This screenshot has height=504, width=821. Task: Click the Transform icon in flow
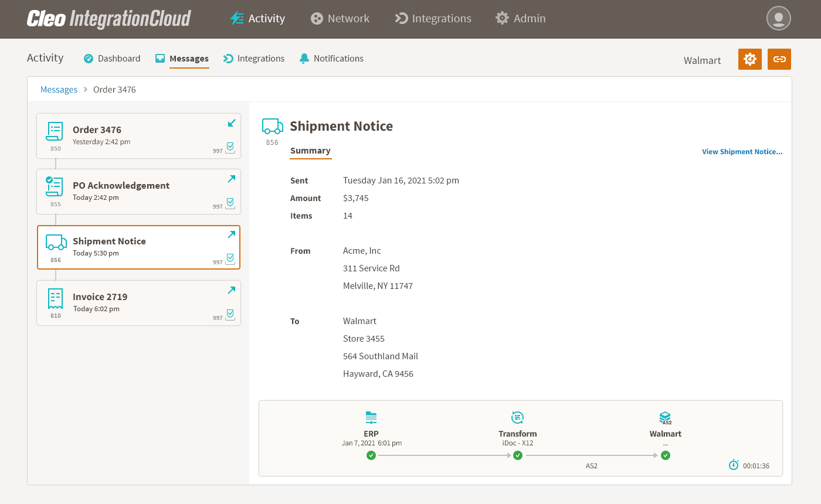518,418
